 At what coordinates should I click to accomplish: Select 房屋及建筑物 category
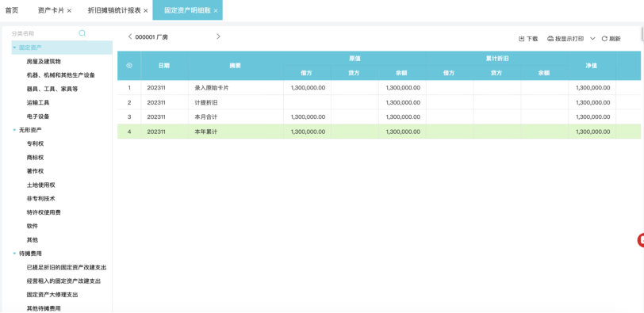click(44, 62)
